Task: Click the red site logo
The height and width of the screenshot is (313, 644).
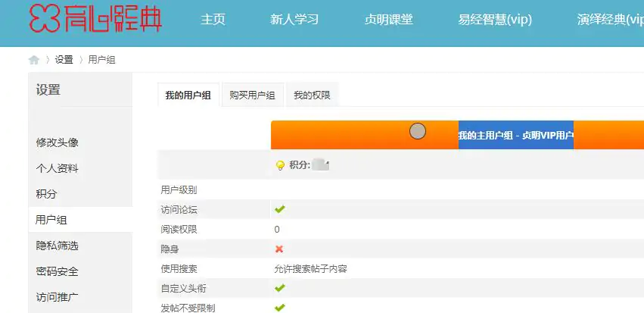Action: pos(95,18)
